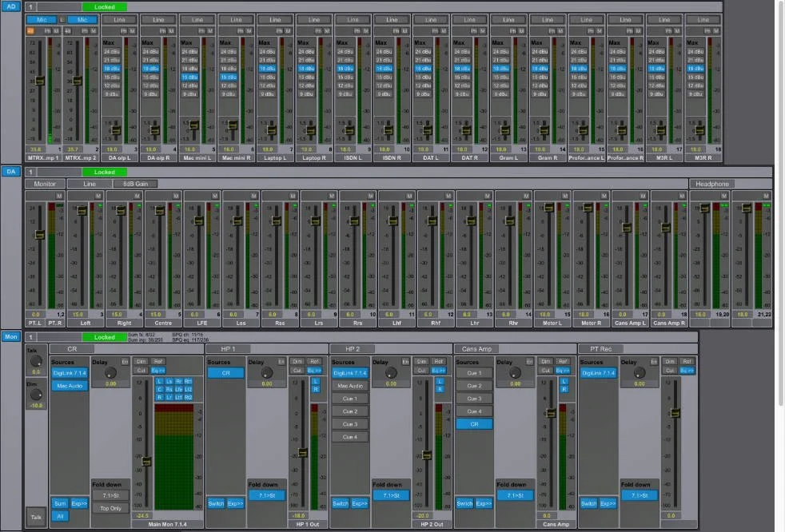Mute DA channel Centre
Viewport: 785px width, 532px height.
pos(176,196)
